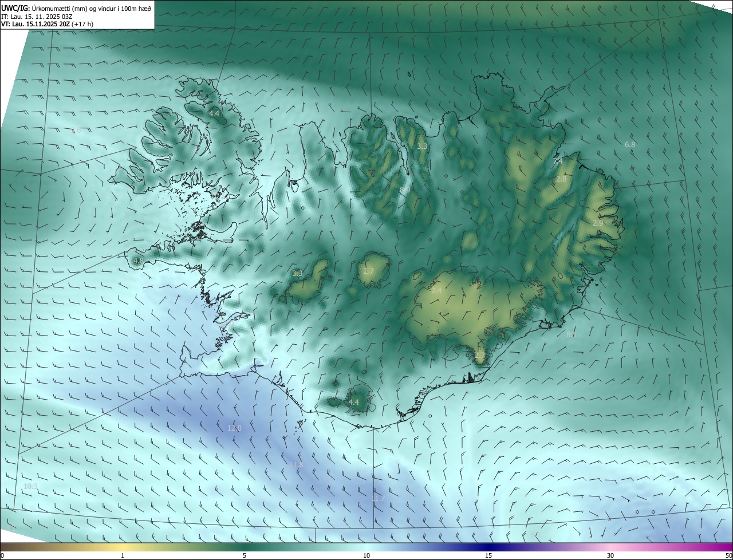Click the 2.9 value on the map
The image size is (733, 560).
598,223
